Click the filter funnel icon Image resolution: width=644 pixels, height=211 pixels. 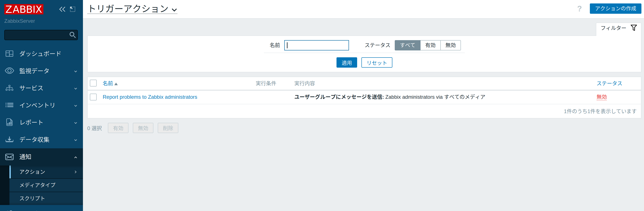pos(634,28)
